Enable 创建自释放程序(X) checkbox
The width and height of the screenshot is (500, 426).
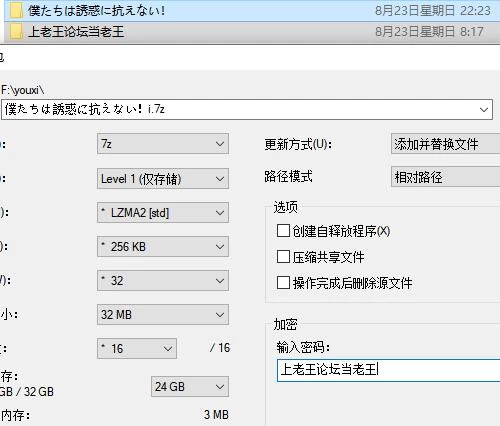tap(283, 231)
